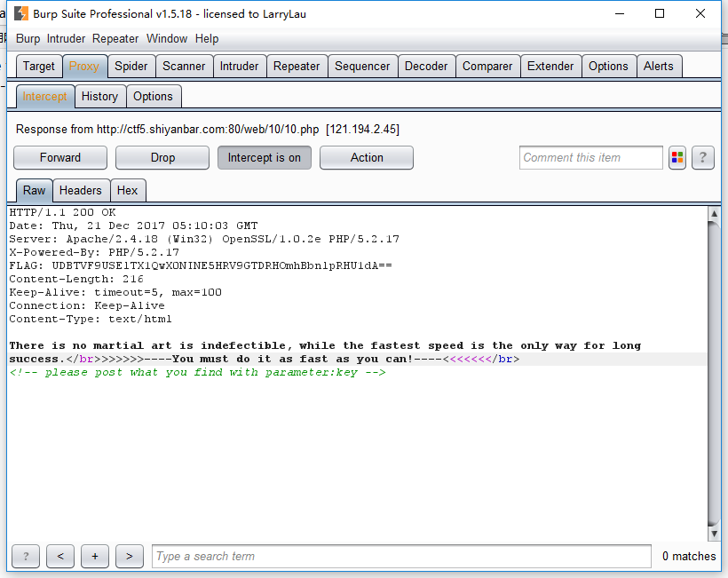The image size is (728, 578).
Task: Maximize the Burp Suite window
Action: click(x=660, y=13)
